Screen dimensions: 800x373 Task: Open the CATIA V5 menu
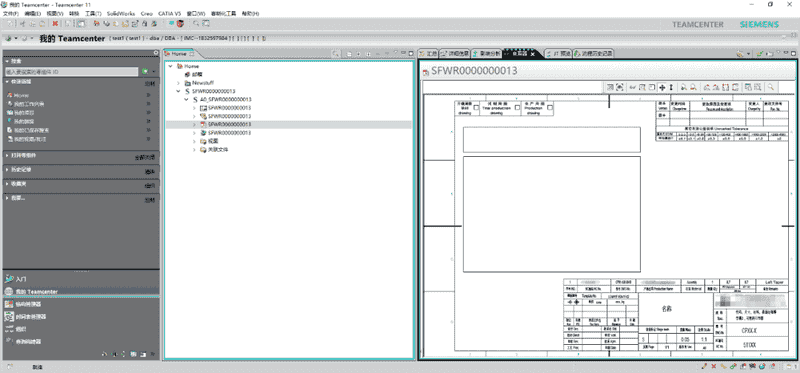click(169, 13)
